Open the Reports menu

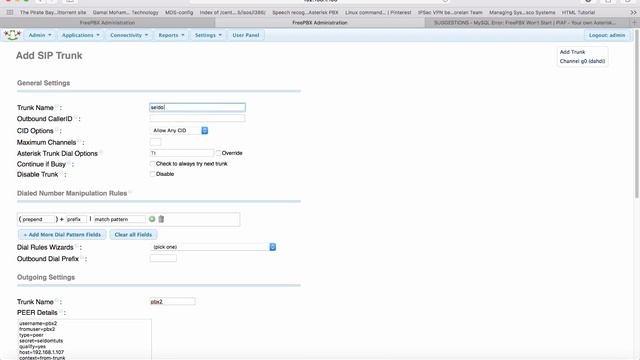coord(171,35)
